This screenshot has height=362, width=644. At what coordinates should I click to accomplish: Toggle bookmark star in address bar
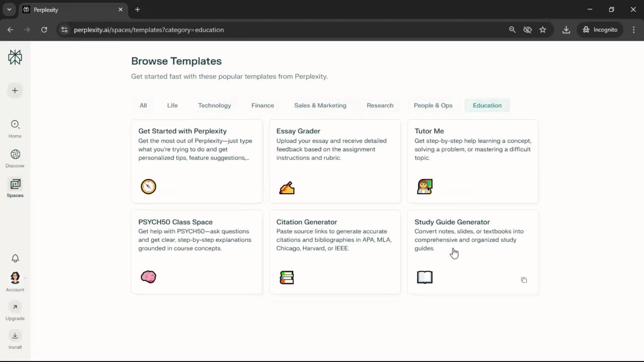click(543, 30)
